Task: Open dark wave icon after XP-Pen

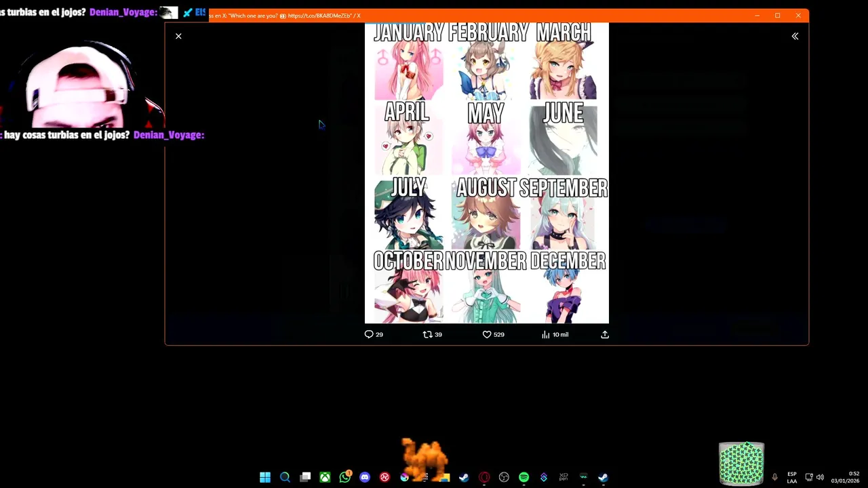Action: pos(583,477)
